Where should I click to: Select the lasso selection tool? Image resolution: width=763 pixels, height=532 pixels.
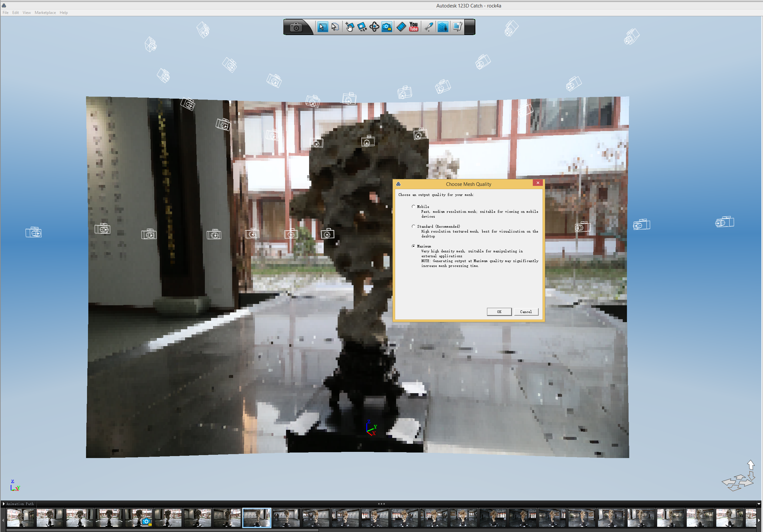(x=335, y=27)
